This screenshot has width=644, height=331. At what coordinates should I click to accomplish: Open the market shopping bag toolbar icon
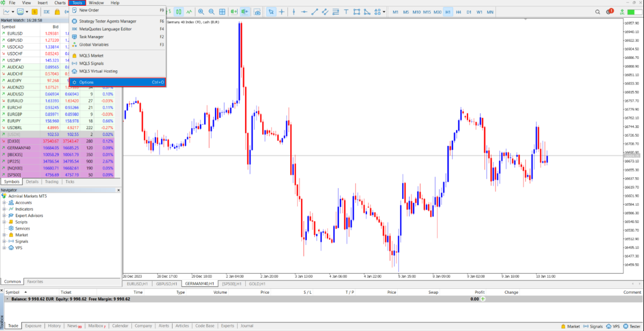point(57,12)
